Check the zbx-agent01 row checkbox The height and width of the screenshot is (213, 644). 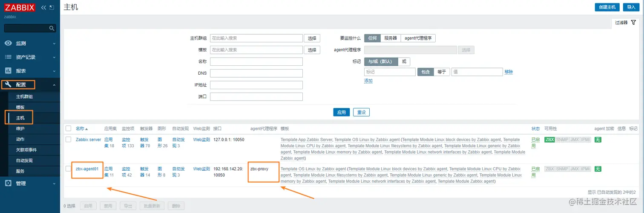[68, 169]
